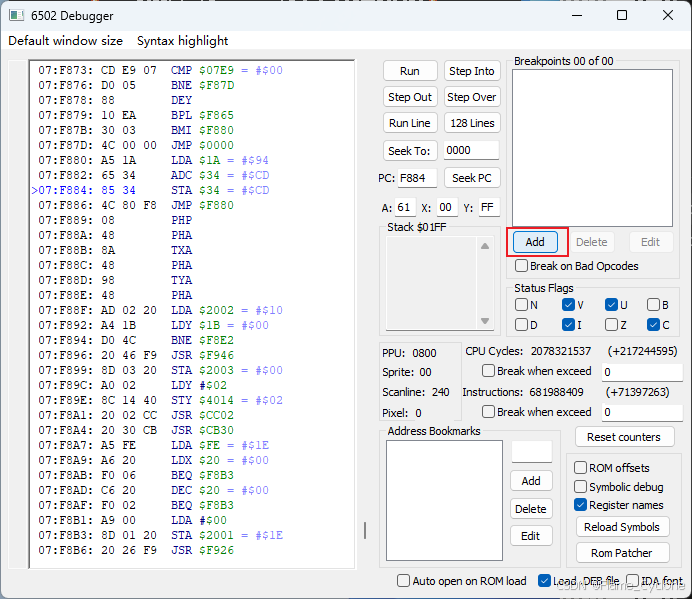Click the A register field
The height and width of the screenshot is (599, 692).
tap(405, 207)
